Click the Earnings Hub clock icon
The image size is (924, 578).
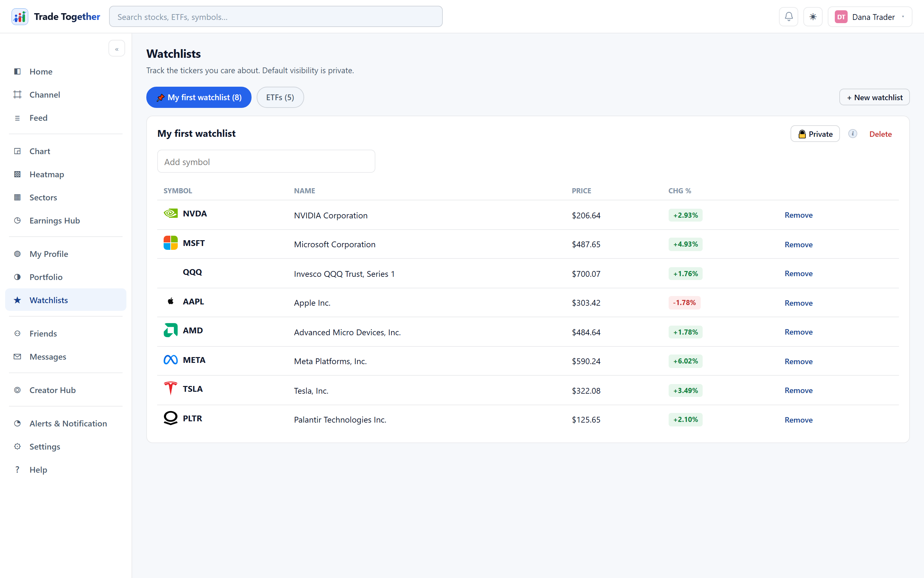(18, 221)
